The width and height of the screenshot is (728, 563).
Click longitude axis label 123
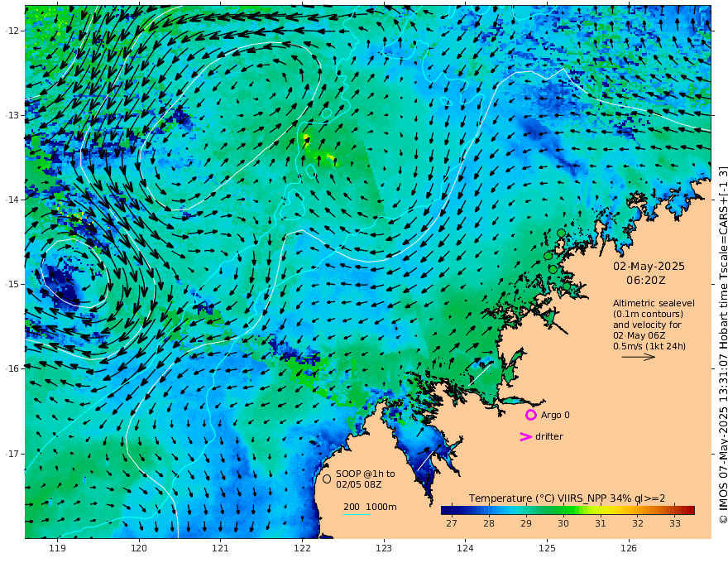[x=384, y=548]
